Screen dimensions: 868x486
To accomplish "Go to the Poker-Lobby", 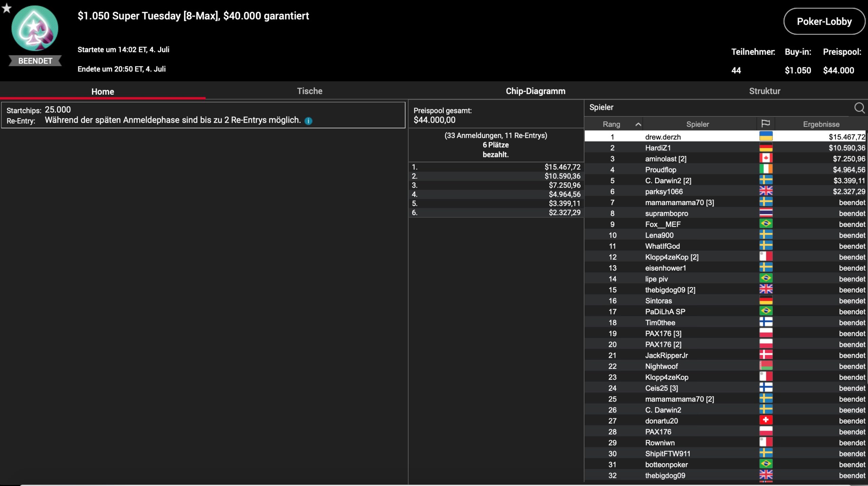I will pyautogui.click(x=824, y=22).
